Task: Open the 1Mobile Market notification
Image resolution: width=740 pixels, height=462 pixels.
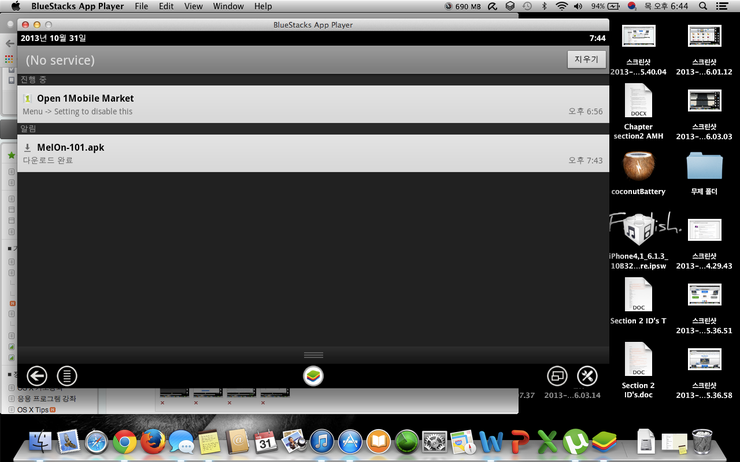Action: click(x=313, y=104)
